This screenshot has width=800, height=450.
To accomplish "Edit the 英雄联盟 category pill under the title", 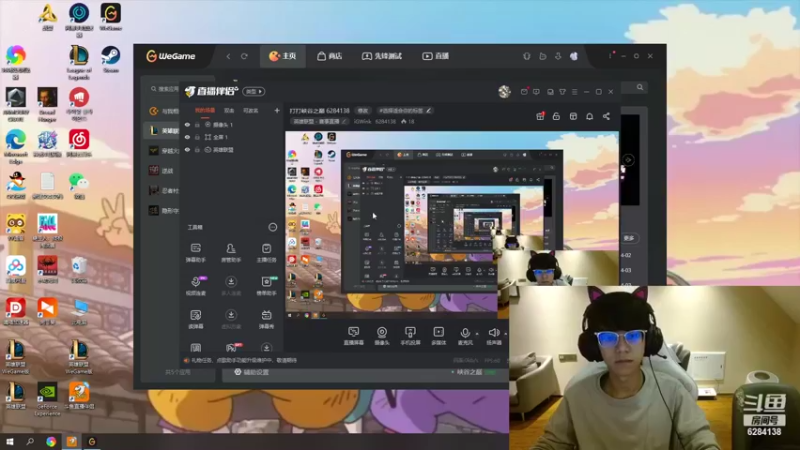I will tap(319, 121).
